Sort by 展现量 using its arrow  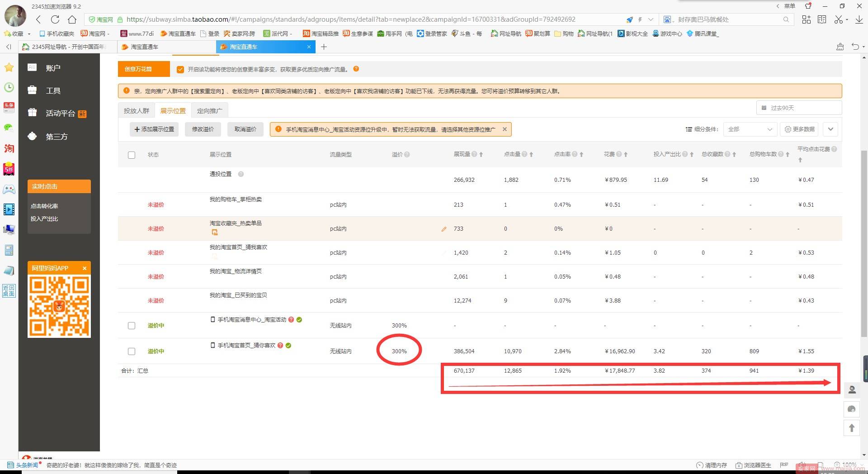(x=481, y=155)
